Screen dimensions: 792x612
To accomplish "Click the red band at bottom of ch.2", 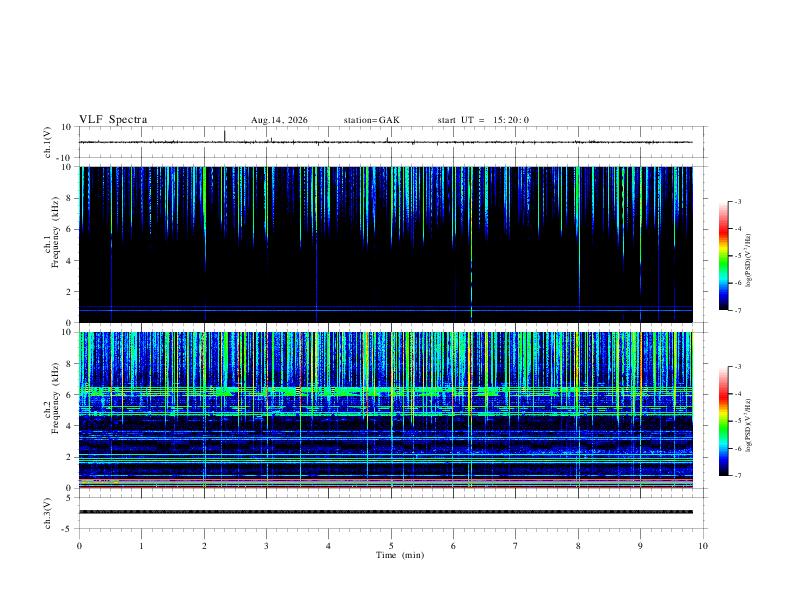I will click(386, 487).
